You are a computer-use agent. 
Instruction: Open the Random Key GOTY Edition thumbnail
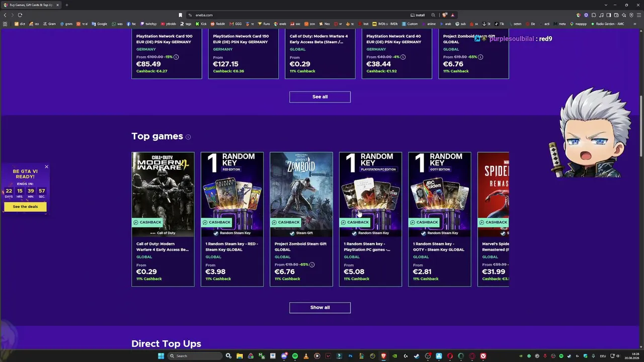coord(440,194)
